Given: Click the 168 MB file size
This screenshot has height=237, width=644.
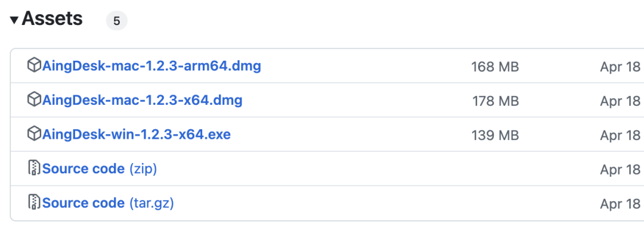Looking at the screenshot, I should click(495, 67).
